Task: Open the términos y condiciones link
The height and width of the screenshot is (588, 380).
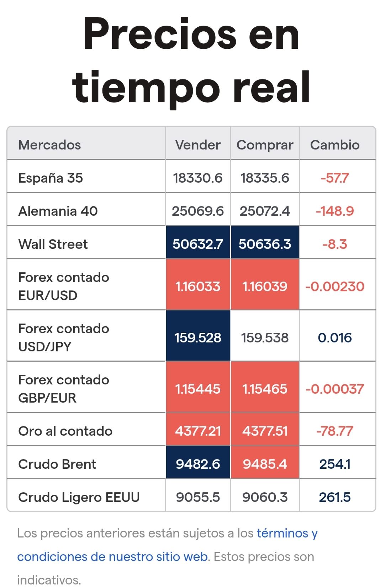Action: point(167,545)
